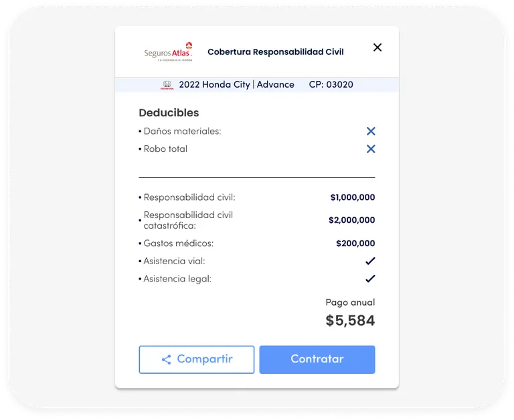
Task: Click the X icon beside Daños materiales
Action: (x=371, y=131)
